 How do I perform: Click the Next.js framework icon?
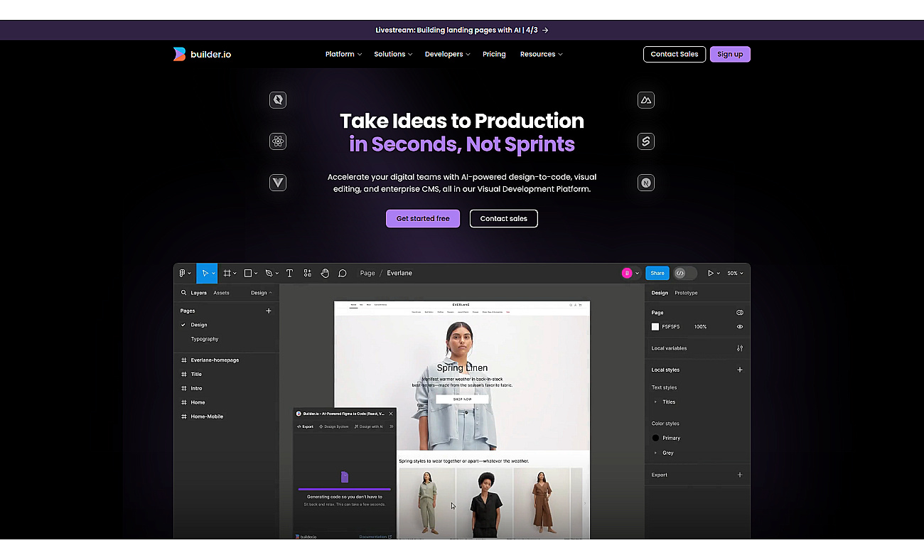point(646,183)
